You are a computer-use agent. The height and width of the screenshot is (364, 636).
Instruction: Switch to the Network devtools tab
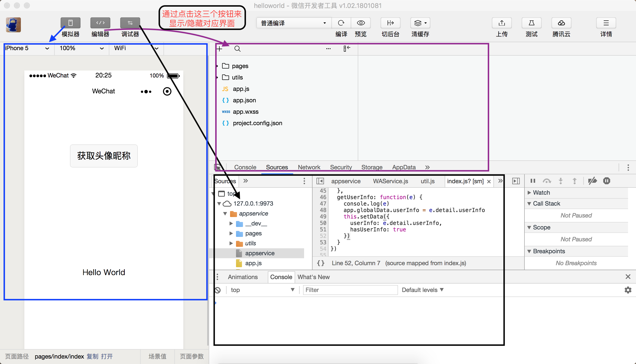point(309,167)
